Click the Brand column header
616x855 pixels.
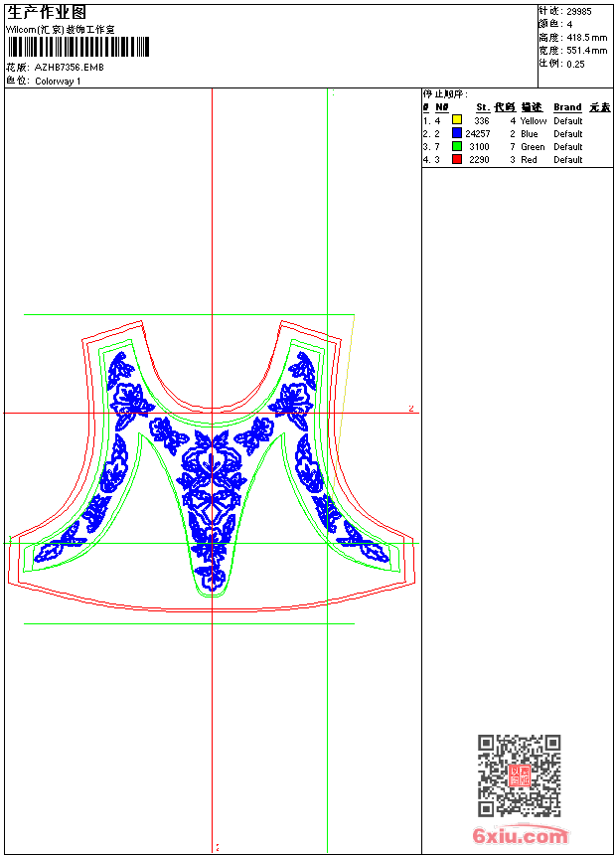click(567, 107)
